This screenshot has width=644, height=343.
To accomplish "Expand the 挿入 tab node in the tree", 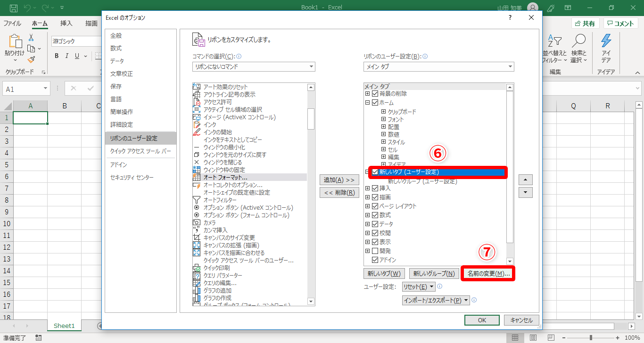I will (368, 188).
